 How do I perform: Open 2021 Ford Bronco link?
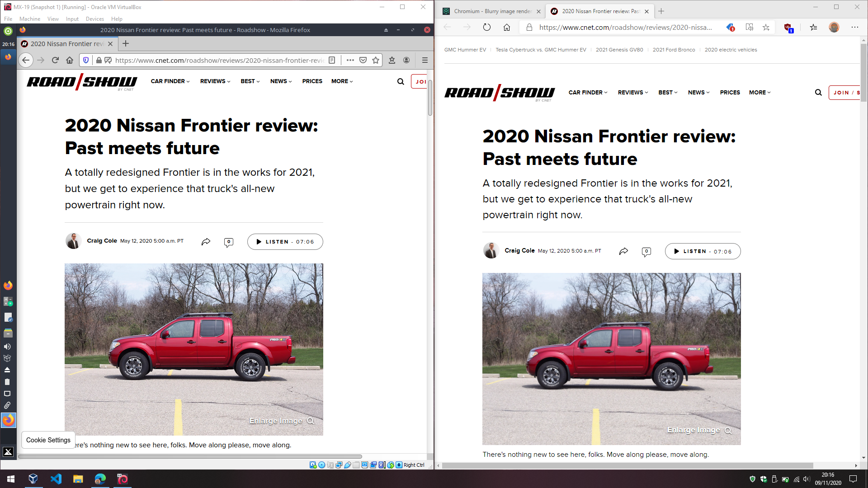pos(674,50)
